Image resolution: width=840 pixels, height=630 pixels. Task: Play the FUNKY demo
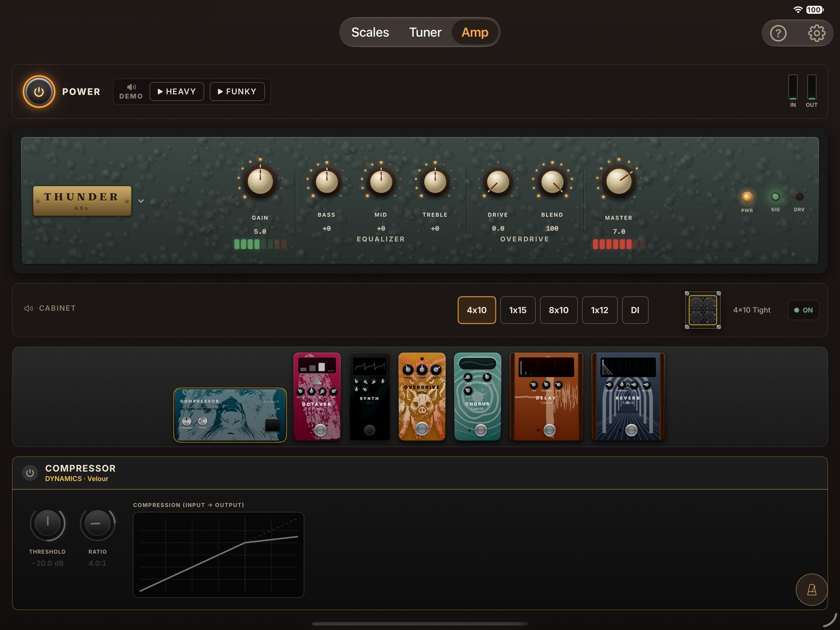[x=237, y=91]
